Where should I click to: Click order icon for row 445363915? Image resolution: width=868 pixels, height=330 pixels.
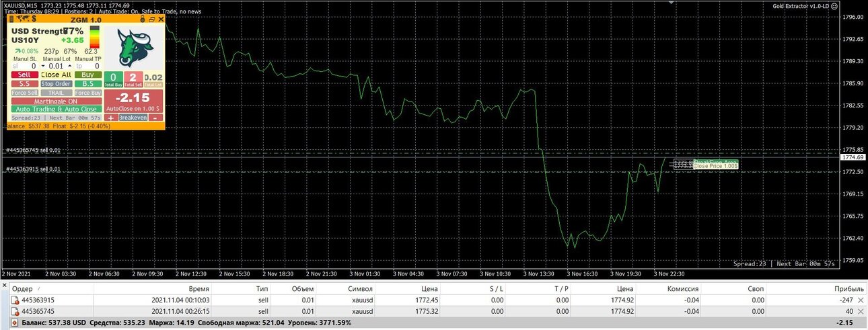click(14, 300)
